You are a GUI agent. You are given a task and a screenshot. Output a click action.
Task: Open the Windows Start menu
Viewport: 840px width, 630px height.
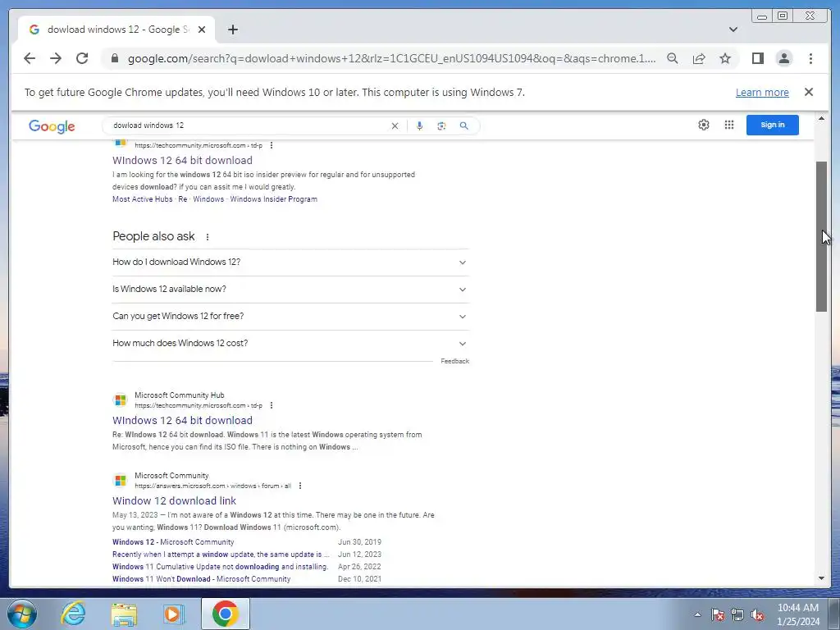(22, 614)
